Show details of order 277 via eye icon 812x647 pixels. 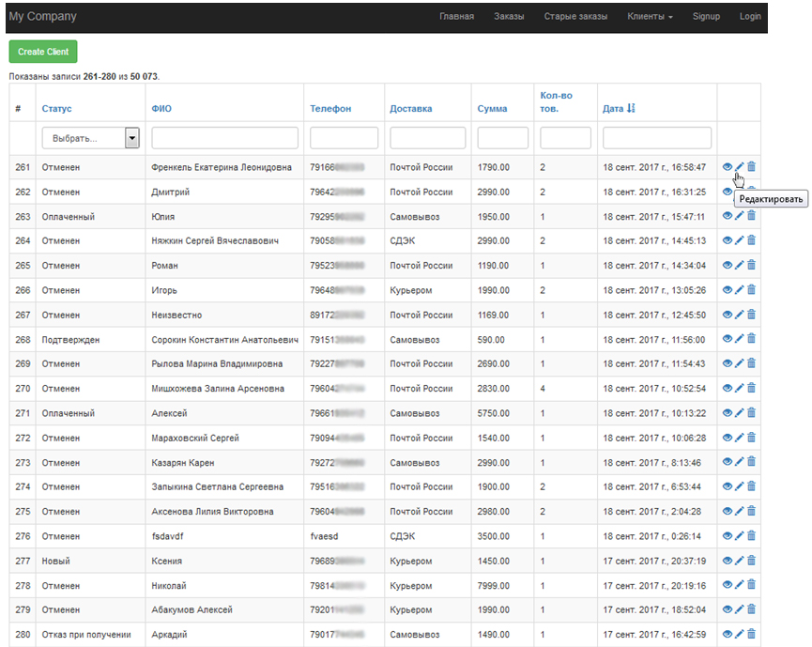tap(728, 561)
